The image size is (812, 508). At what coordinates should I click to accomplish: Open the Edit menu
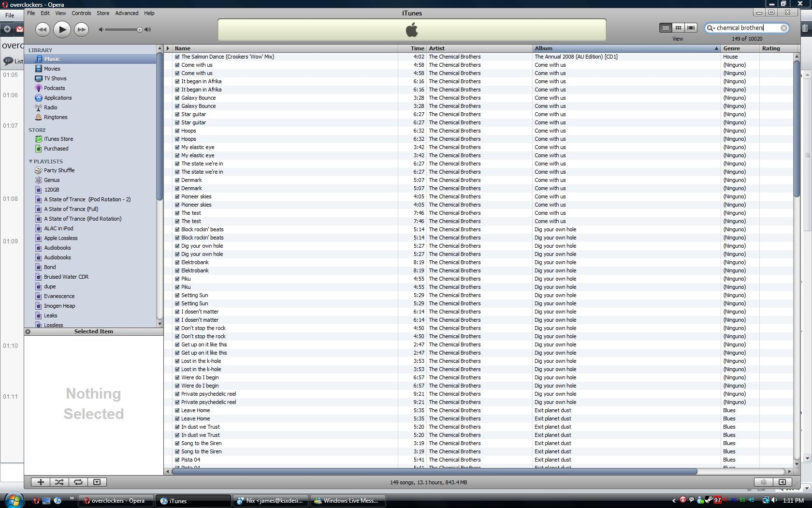point(45,13)
